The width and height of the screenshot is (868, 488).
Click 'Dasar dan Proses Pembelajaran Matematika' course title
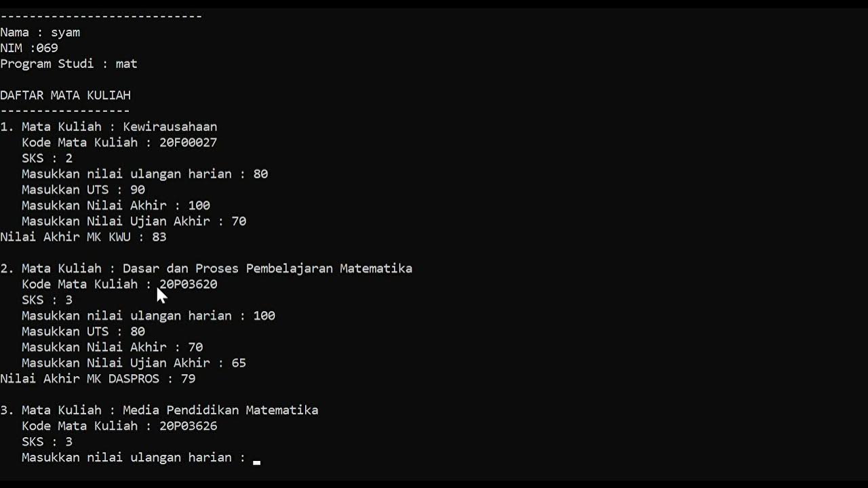point(267,268)
